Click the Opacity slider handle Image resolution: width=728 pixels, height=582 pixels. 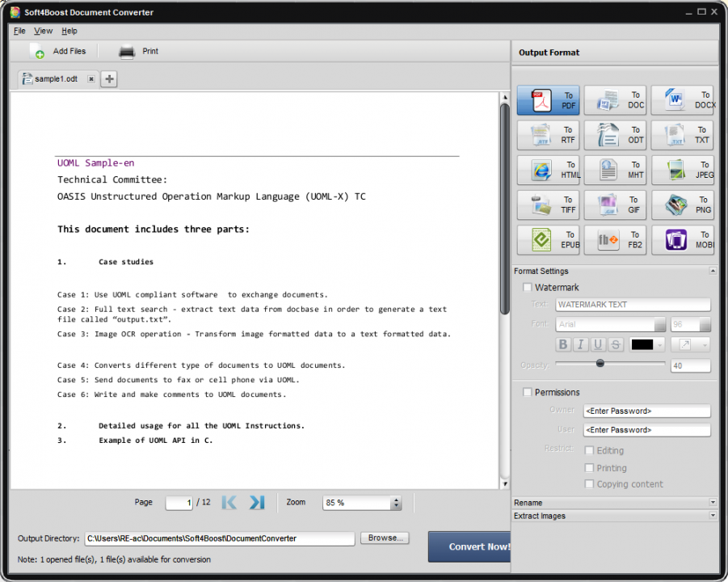(x=600, y=363)
